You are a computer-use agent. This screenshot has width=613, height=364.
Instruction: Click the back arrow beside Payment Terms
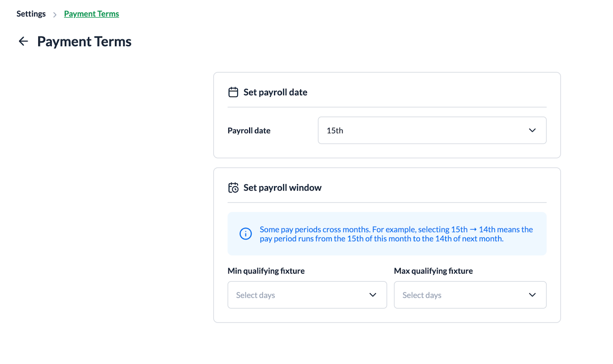click(23, 41)
